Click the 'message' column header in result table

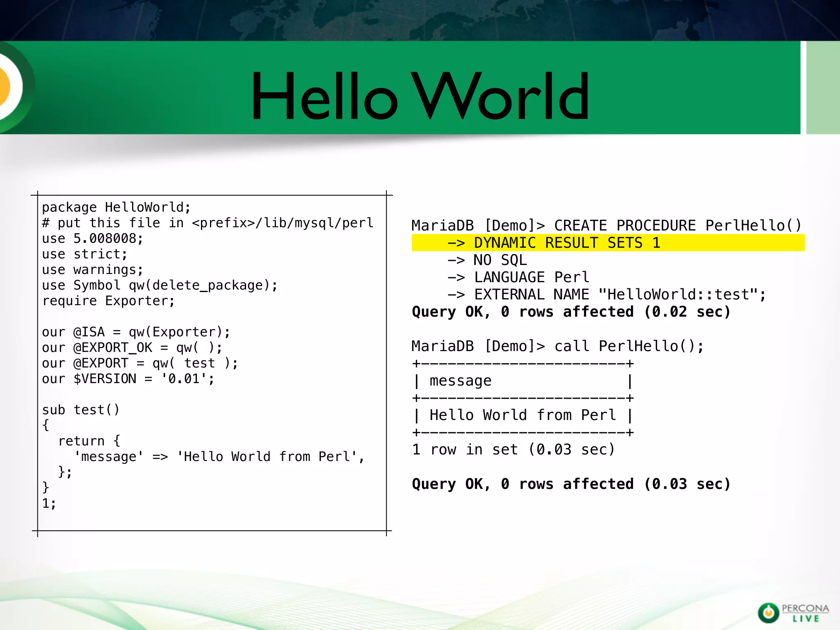[x=461, y=381]
